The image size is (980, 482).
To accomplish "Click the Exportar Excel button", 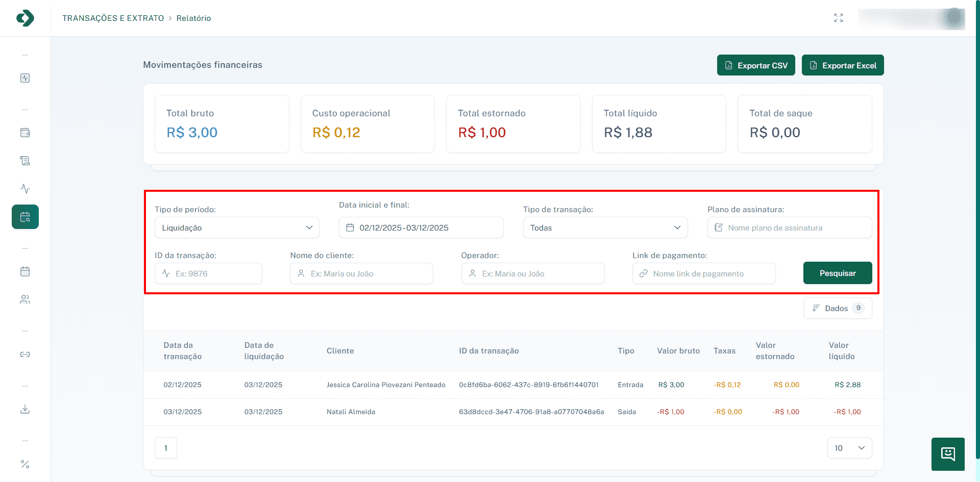I will pos(843,65).
